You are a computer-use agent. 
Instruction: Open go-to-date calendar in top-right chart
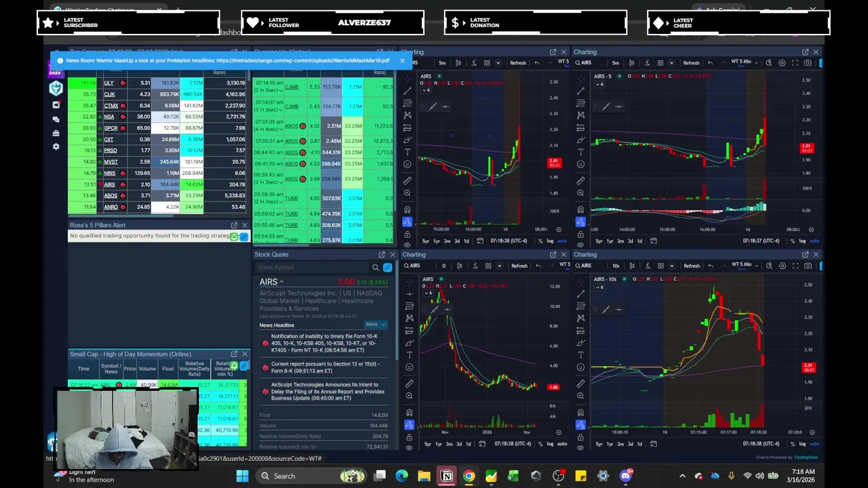pos(653,241)
